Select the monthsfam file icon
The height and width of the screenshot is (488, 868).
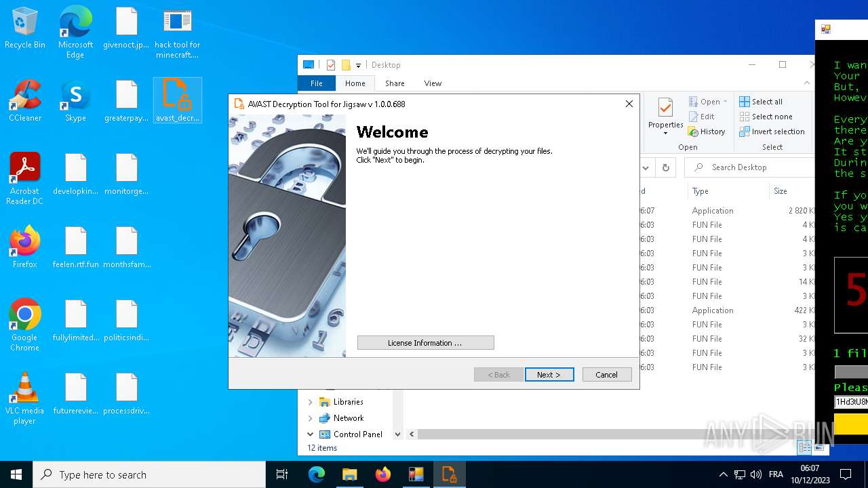126,247
